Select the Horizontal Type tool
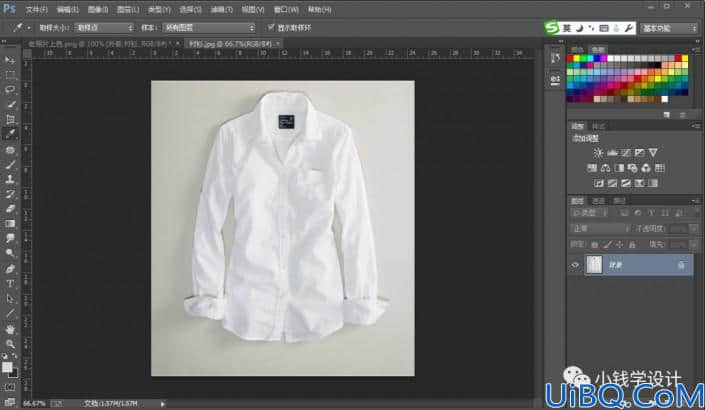This screenshot has width=705, height=410. (x=10, y=284)
